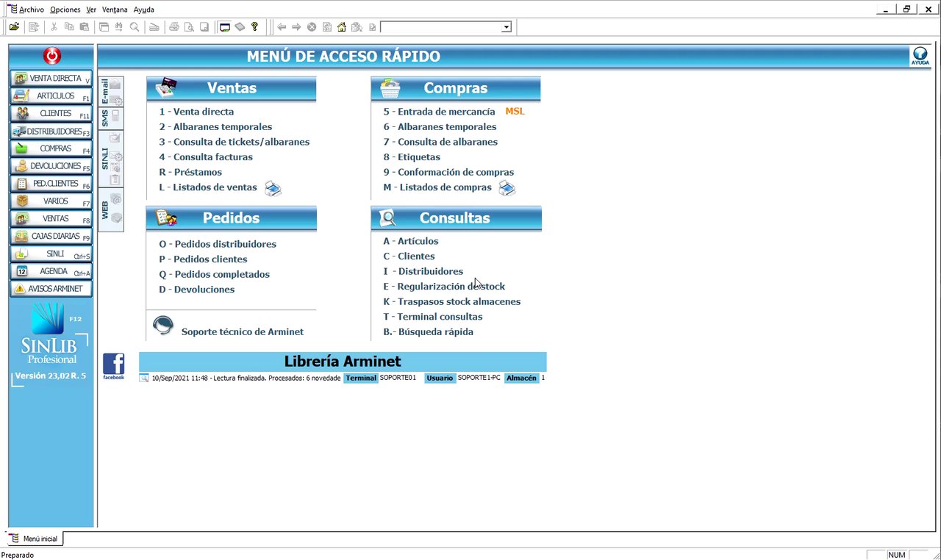Click the WEB at-sign side icon
The height and width of the screenshot is (560, 941).
coord(115,200)
